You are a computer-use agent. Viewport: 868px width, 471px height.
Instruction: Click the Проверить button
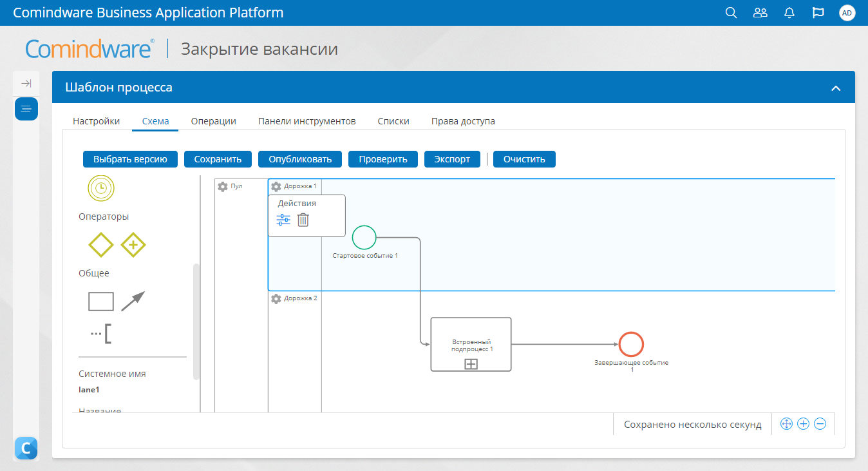tap(383, 159)
